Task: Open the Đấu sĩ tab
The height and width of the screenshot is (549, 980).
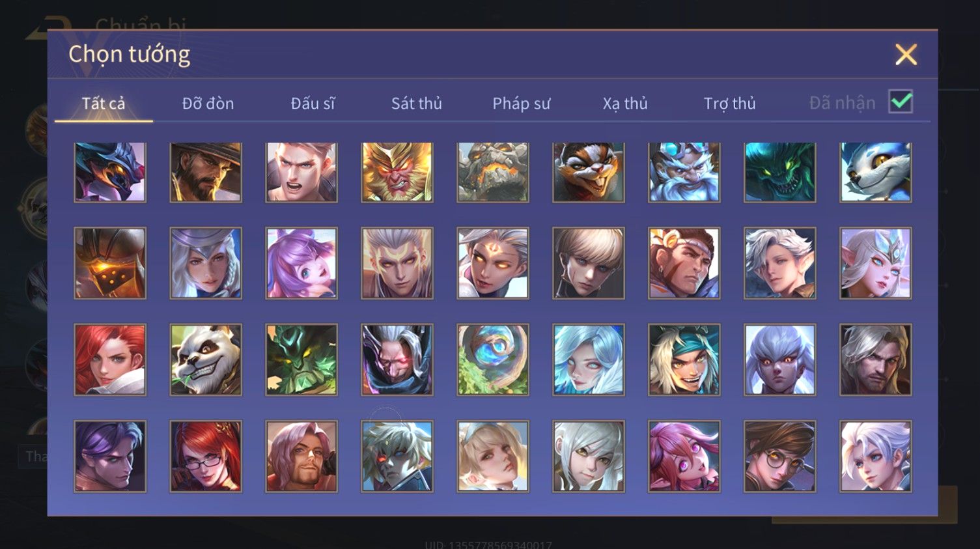Action: click(313, 103)
